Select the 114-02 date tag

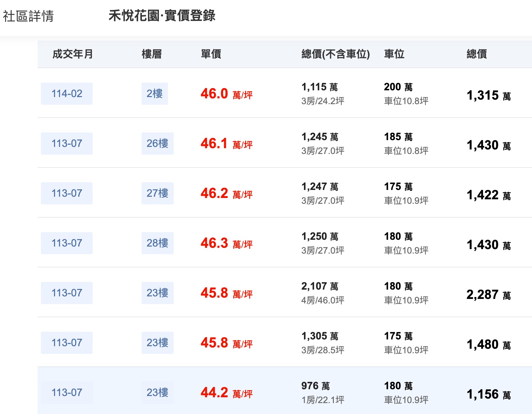(67, 94)
